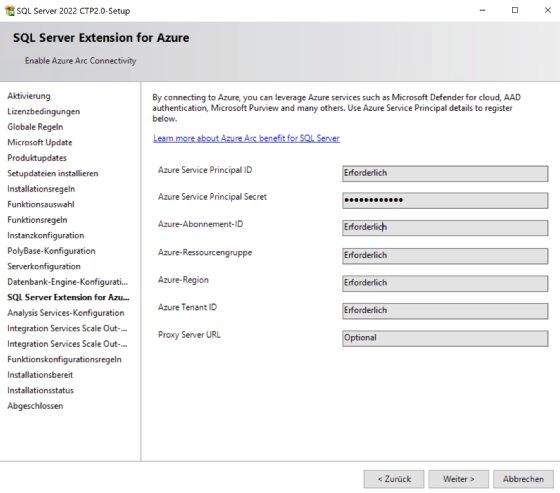Click the Azure-Ressourcengruppe label
This screenshot has width=560, height=493.
coord(205,253)
